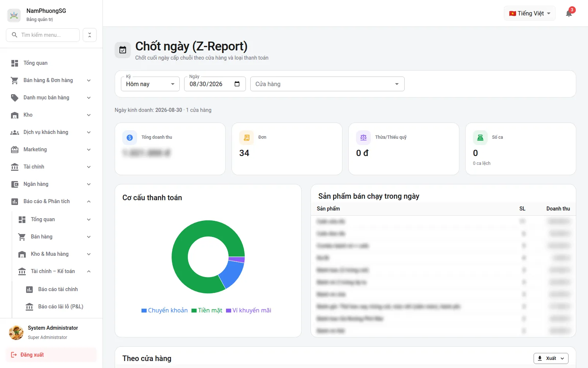Click the Thừa/Thiếu quỹ scale icon
The height and width of the screenshot is (368, 588).
pyautogui.click(x=363, y=138)
